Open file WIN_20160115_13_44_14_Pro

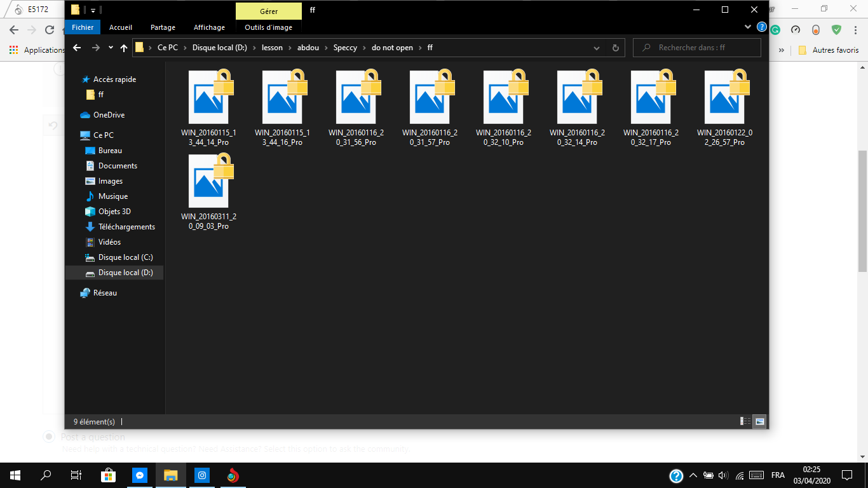click(208, 107)
